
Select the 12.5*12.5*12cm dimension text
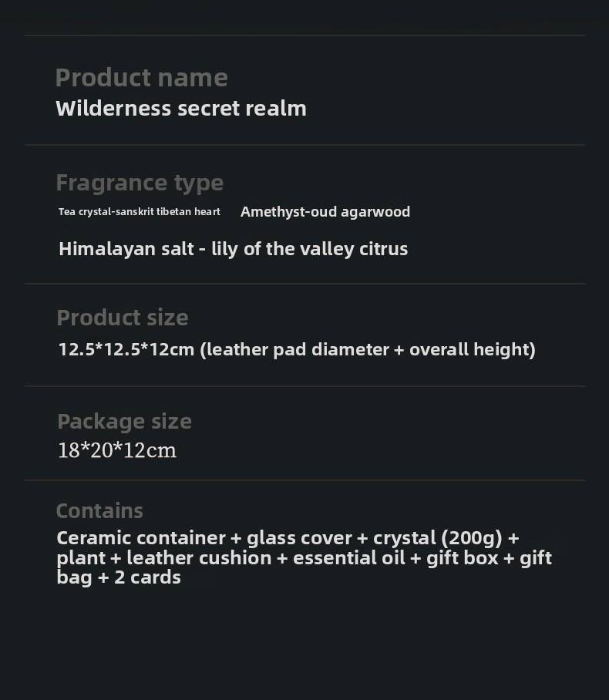click(x=126, y=349)
